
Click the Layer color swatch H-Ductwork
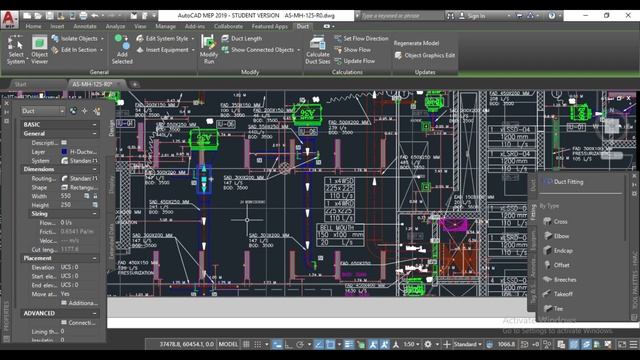64,152
